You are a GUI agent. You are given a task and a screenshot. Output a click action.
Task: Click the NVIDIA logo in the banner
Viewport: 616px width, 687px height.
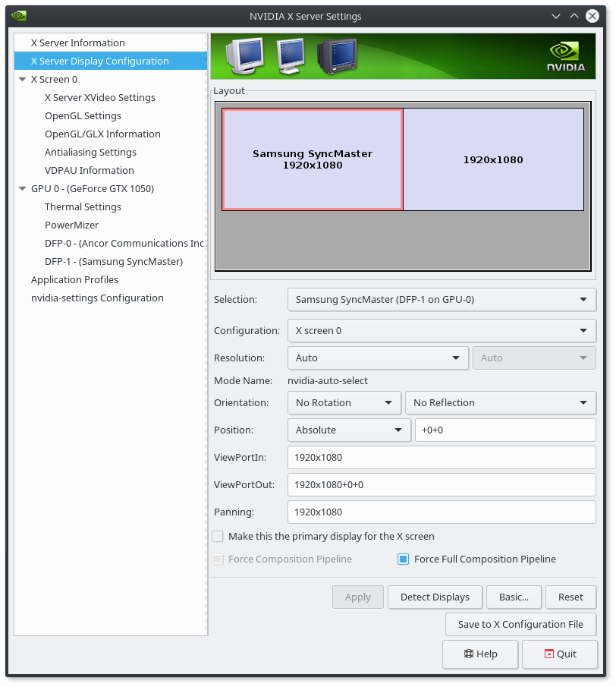pos(567,56)
